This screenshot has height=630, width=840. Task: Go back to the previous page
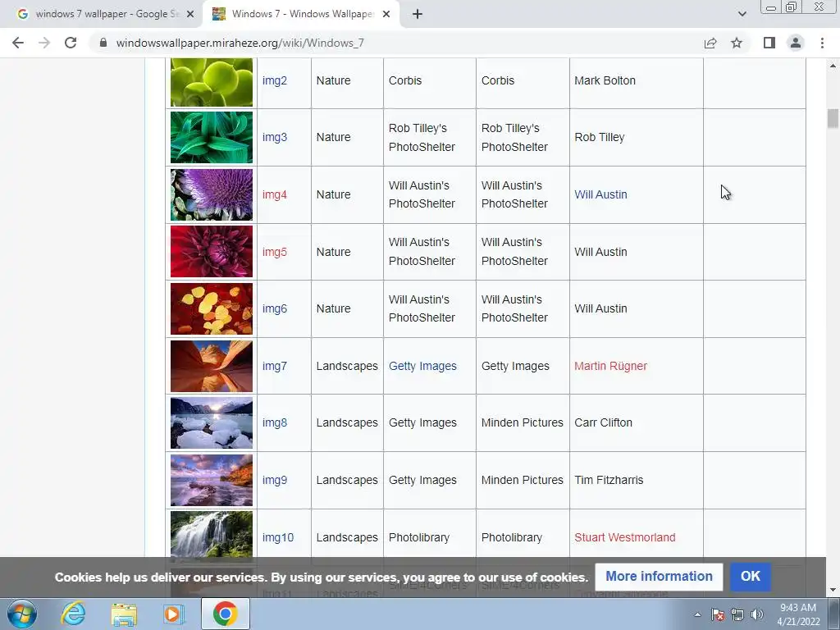(18, 43)
